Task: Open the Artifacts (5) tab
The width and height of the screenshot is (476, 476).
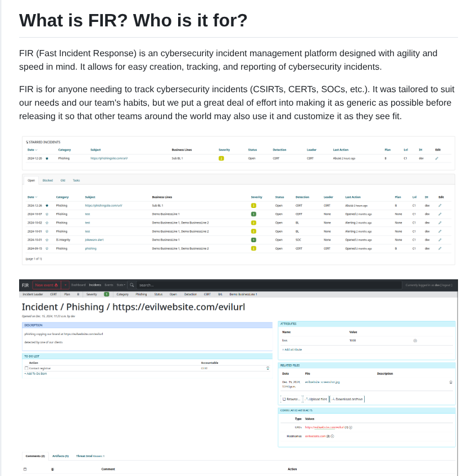Action: 60,456
